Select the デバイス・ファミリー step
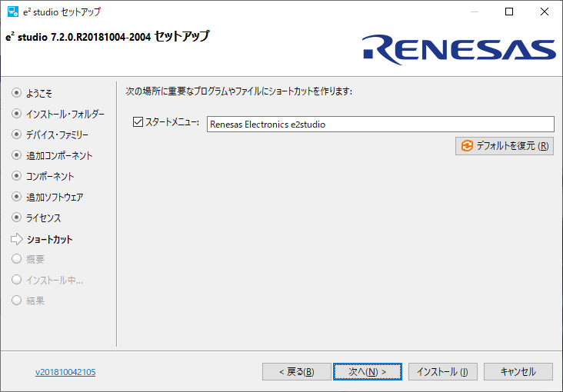Image resolution: width=563 pixels, height=392 pixels. tap(57, 135)
